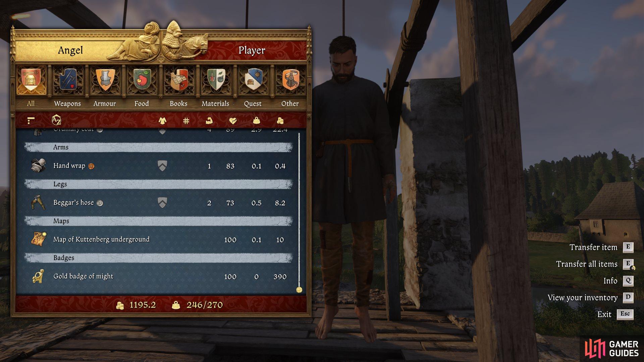
Task: Sort list by weight column icon
Action: tap(257, 121)
